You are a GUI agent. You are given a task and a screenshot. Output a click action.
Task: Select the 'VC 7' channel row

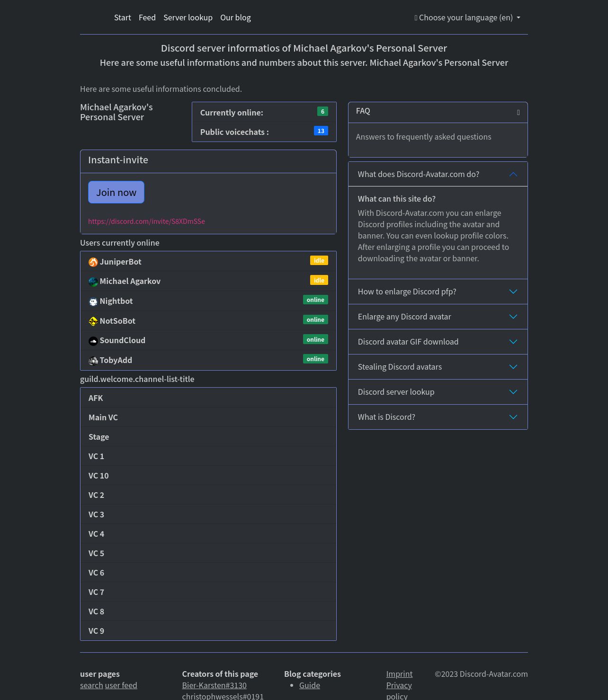(x=208, y=592)
